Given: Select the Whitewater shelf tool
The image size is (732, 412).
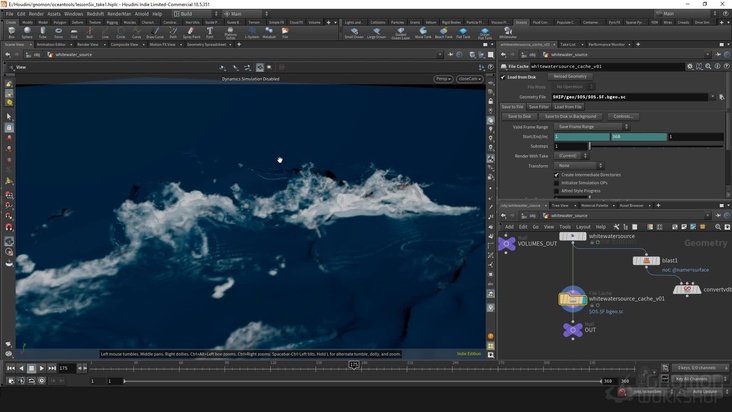Looking at the screenshot, I should 507,33.
